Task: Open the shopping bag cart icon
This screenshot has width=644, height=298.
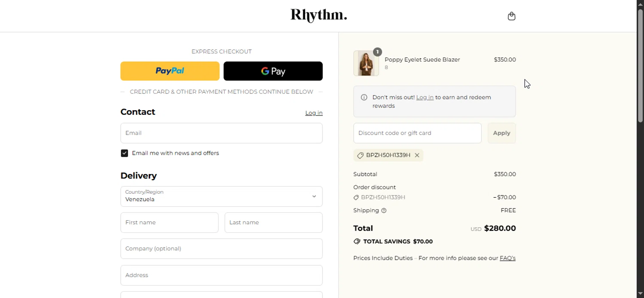Action: (x=511, y=16)
